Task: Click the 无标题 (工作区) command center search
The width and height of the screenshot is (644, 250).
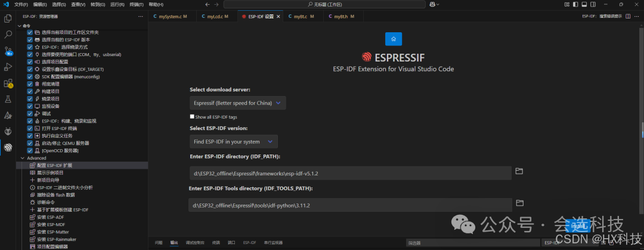Action: coord(324,5)
